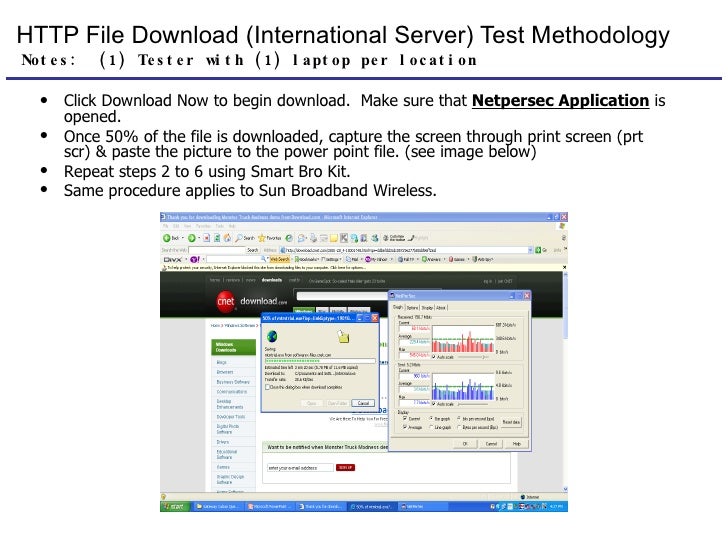Stop page loading with the red X icon
The height and width of the screenshot is (546, 728).
(x=207, y=238)
